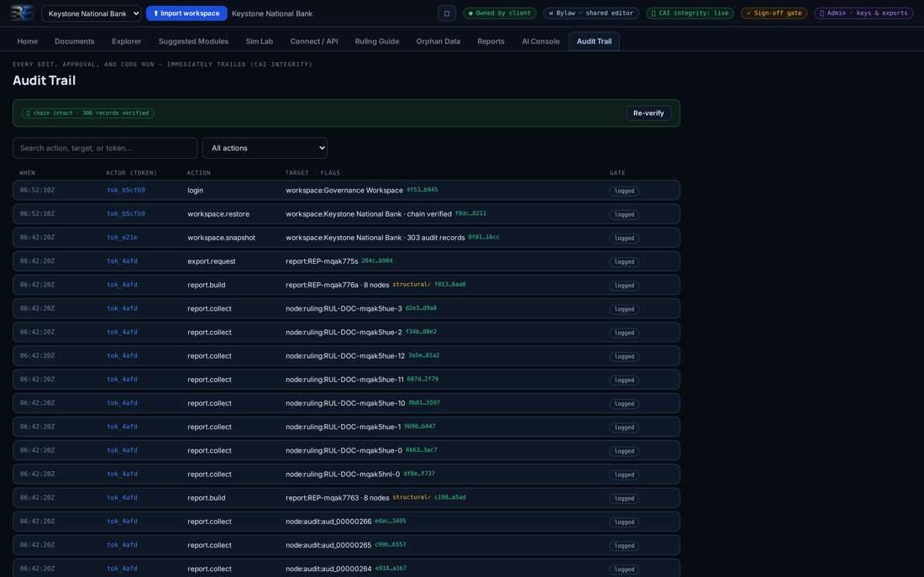The height and width of the screenshot is (577, 924).
Task: Click node:audit:aud_00000264 target
Action: coord(328,569)
